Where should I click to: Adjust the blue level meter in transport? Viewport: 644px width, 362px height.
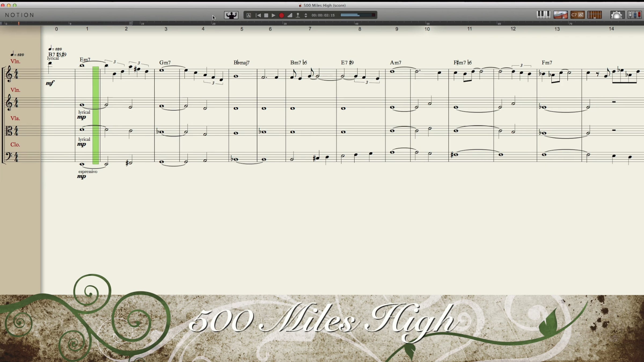click(358, 15)
